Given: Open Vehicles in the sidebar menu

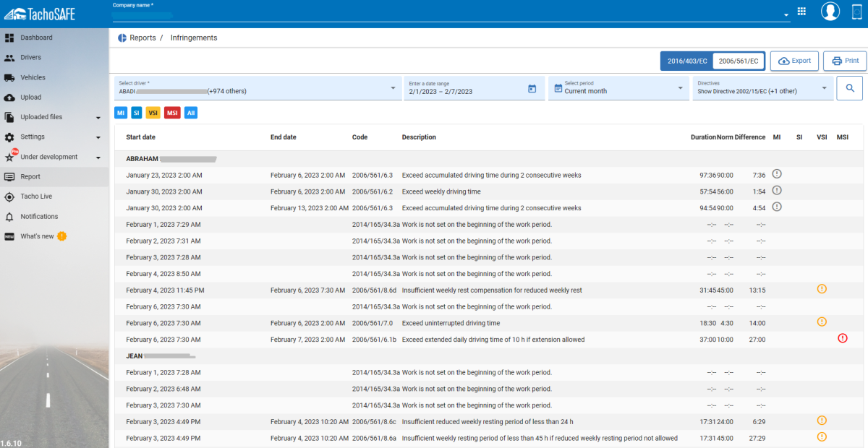Looking at the screenshot, I should [x=33, y=77].
